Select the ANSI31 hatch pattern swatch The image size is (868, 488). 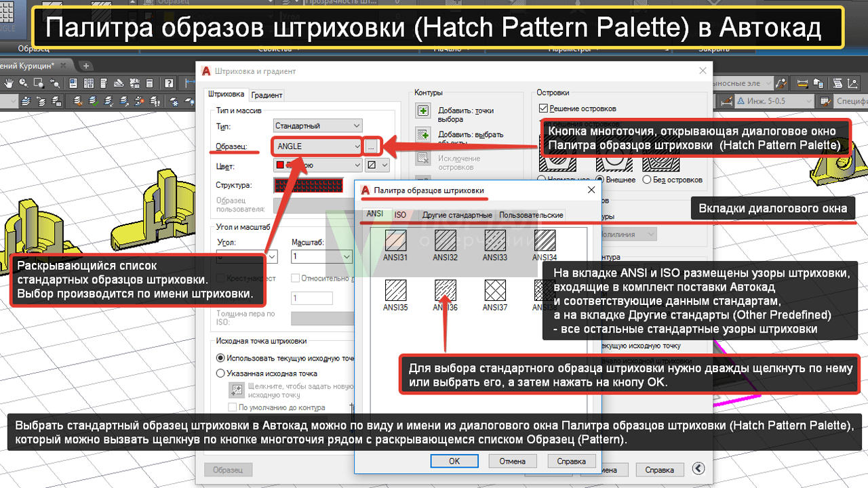pos(395,241)
